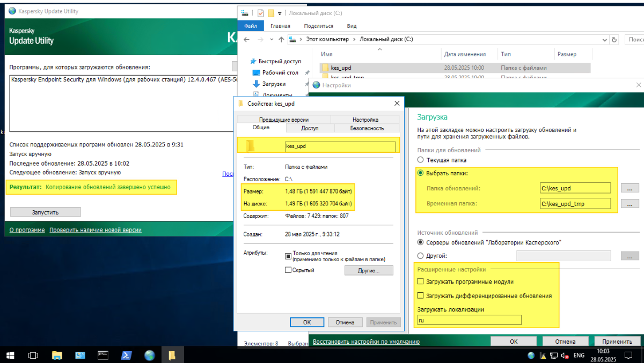Click Apply in the Settings window
Screen dimensions: 644x363
[617, 342]
